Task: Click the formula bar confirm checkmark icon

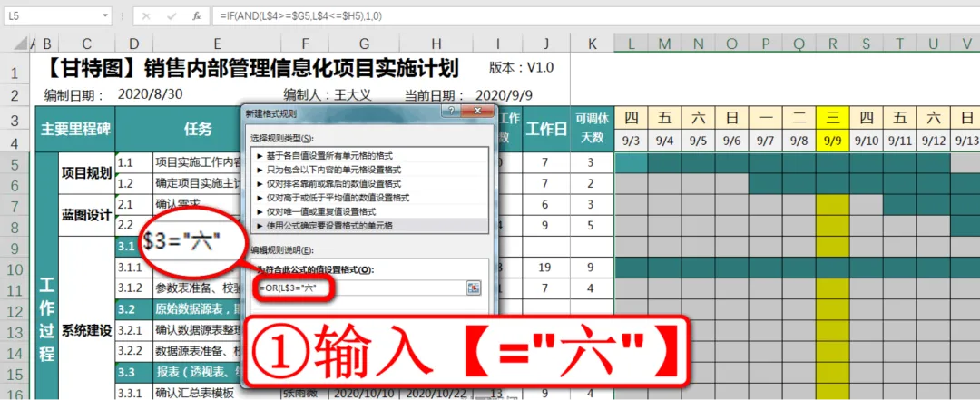Action: (171, 16)
